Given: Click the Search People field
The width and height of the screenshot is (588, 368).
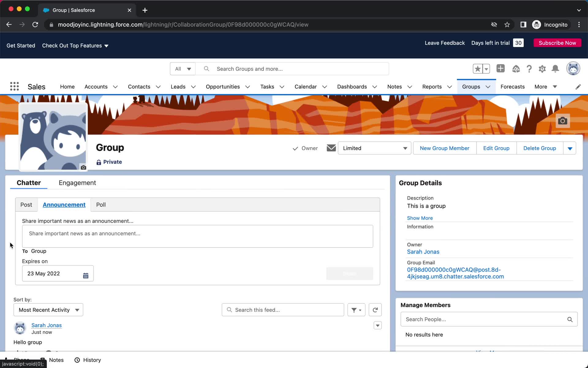Looking at the screenshot, I should 489,320.
